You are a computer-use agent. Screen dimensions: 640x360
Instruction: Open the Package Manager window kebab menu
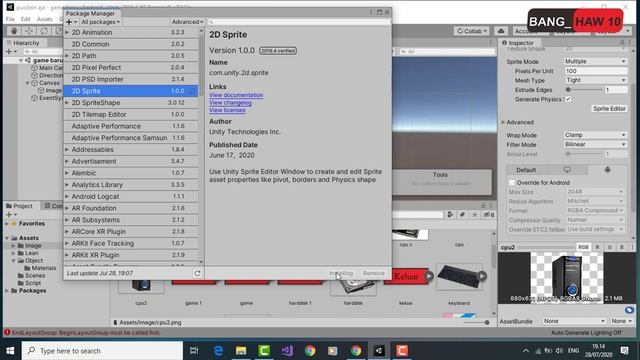click(371, 12)
